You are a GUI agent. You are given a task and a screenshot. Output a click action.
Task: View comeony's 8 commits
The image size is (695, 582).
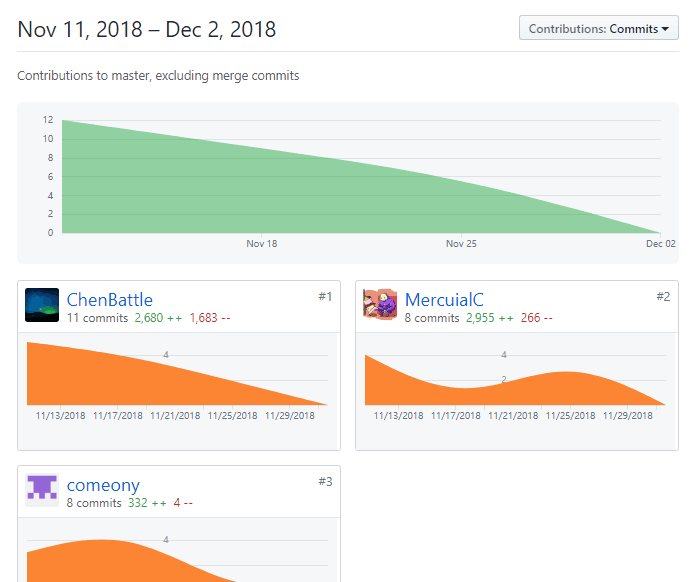(x=94, y=503)
